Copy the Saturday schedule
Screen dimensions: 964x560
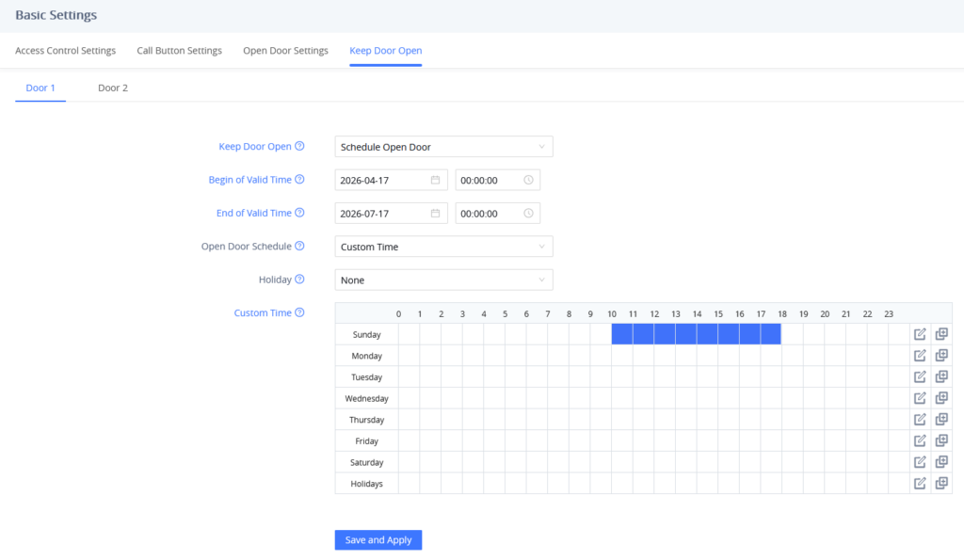coord(941,462)
